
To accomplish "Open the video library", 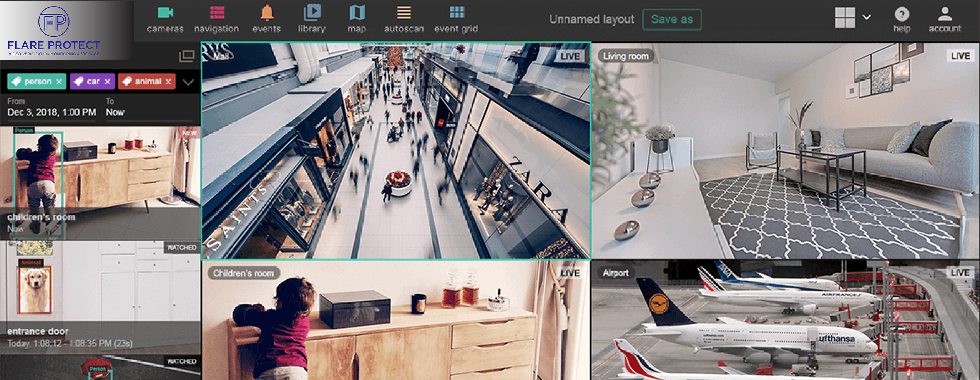I will [311, 19].
